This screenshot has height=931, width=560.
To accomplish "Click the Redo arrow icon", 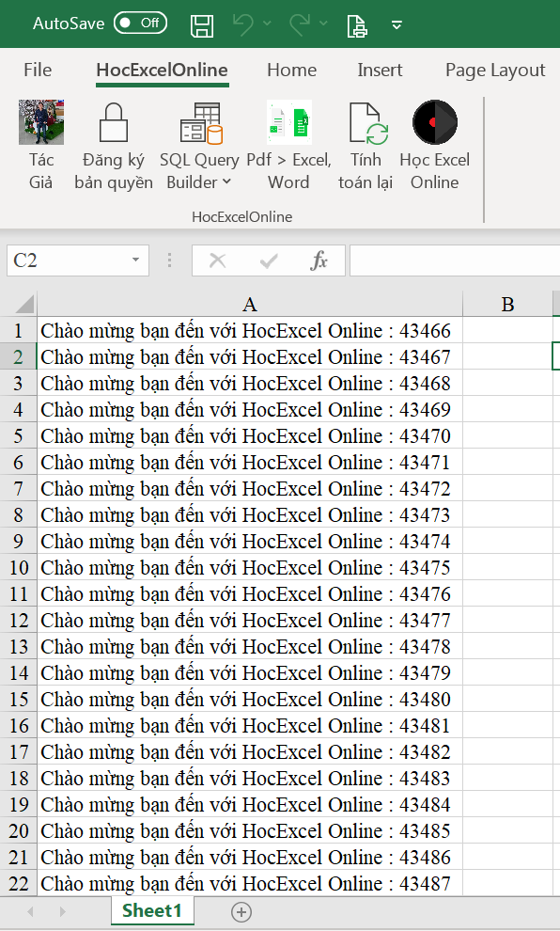I will [x=300, y=24].
